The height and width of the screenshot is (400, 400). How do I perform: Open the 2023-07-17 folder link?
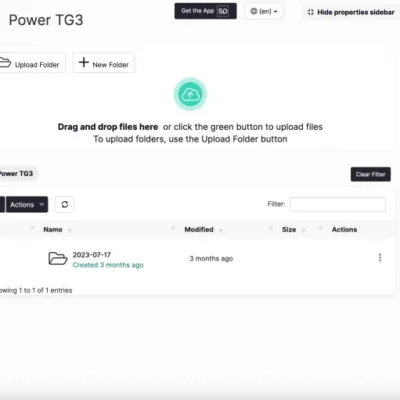tap(92, 255)
